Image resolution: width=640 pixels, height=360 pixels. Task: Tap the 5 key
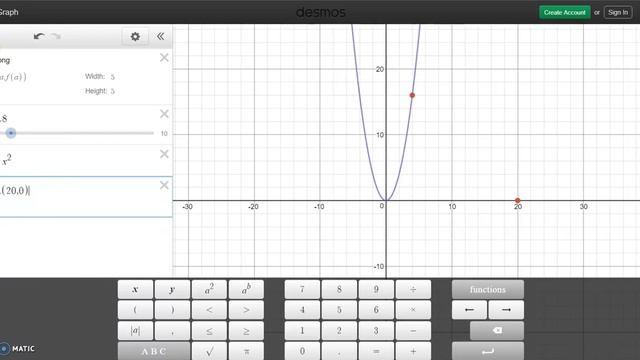click(339, 310)
